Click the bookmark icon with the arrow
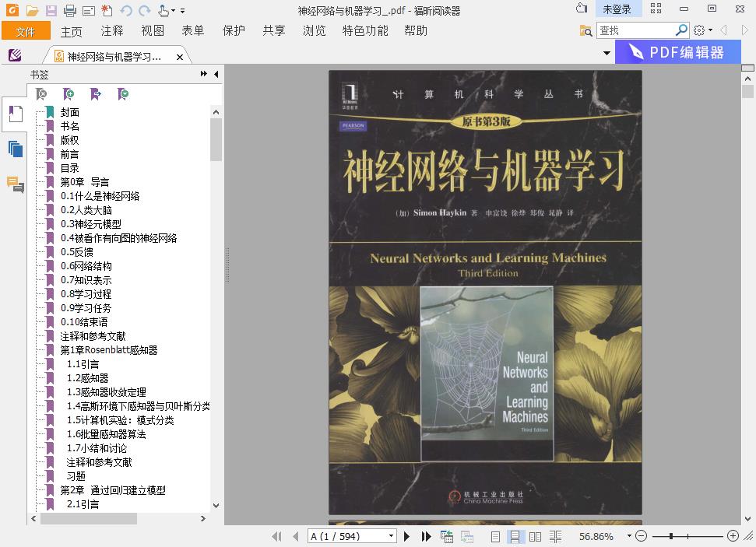Image resolution: width=756 pixels, height=547 pixels. click(96, 94)
